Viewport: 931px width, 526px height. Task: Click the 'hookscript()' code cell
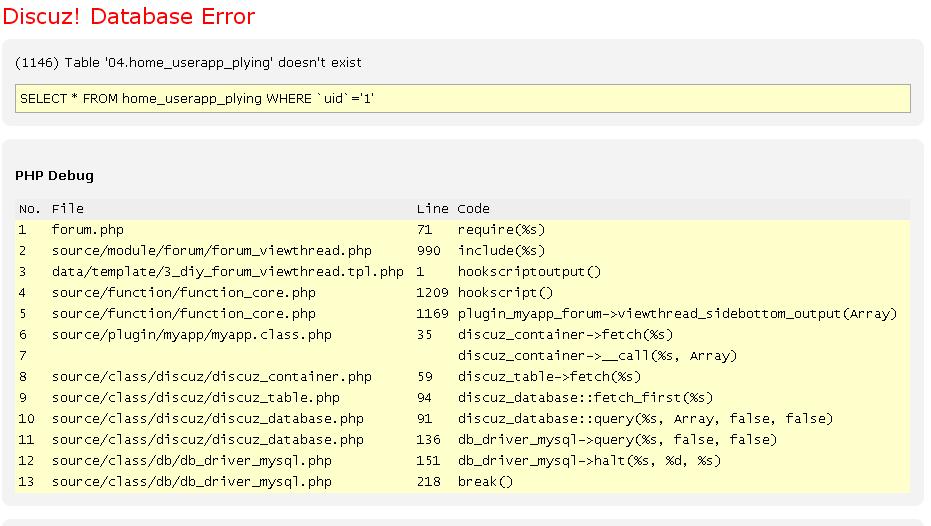click(505, 293)
